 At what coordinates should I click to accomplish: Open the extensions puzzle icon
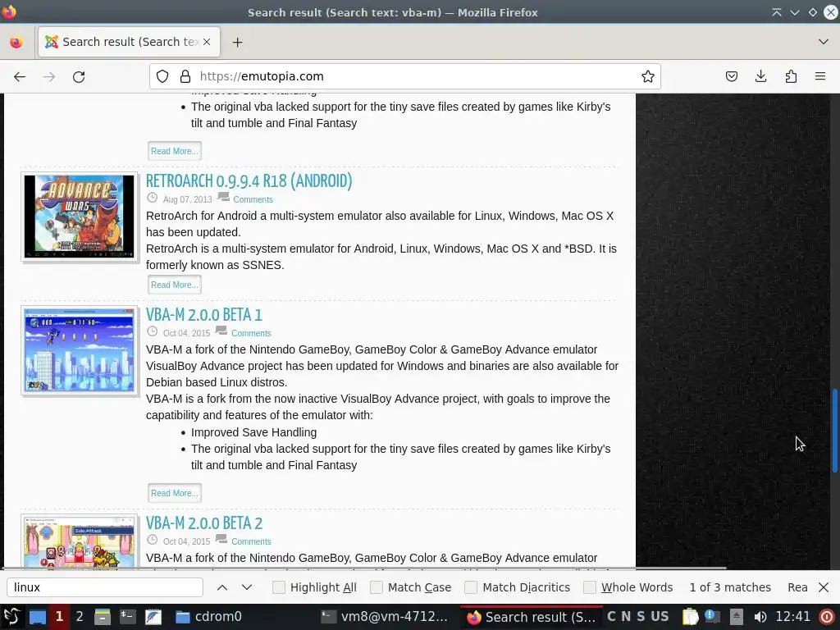coord(791,76)
